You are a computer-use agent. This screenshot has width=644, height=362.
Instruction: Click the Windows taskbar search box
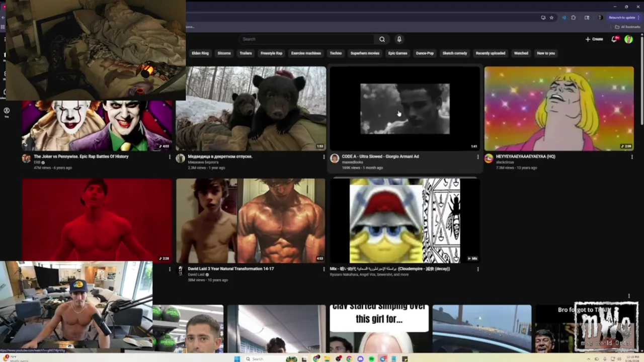[264, 359]
